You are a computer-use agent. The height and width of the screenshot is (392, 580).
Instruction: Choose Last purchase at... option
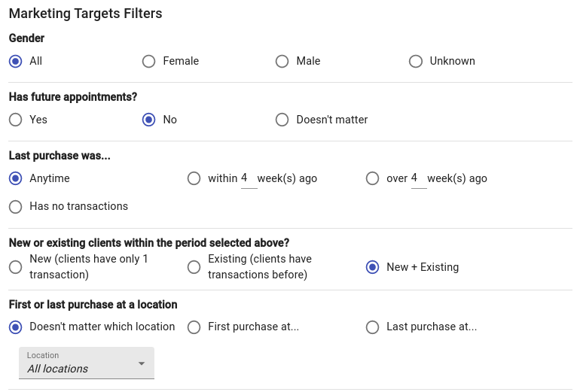click(373, 327)
